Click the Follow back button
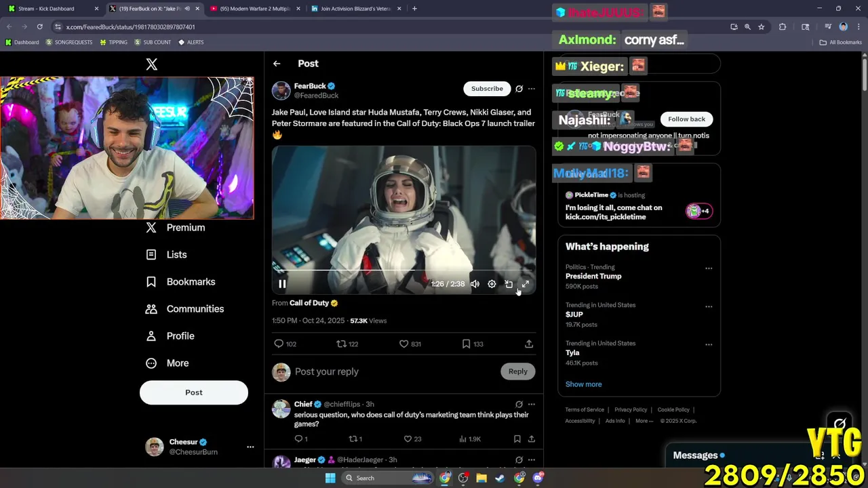Screen dimensions: 868x488 point(686,119)
